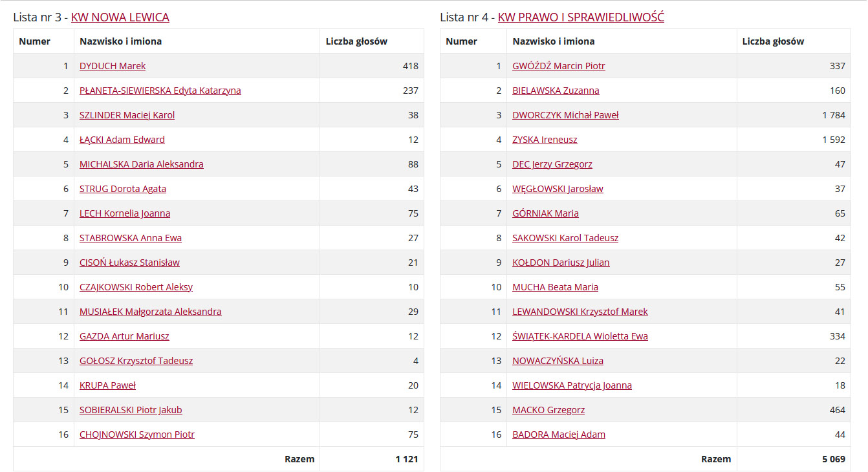Open CISOŃ Łukasz Stanisław's profile
Viewport: 868px width, 472px height.
point(129,263)
